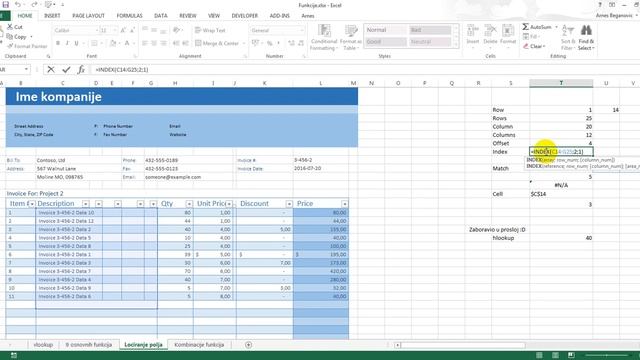Open font name Calibri dropdown
The image size is (640, 360).
97,30
